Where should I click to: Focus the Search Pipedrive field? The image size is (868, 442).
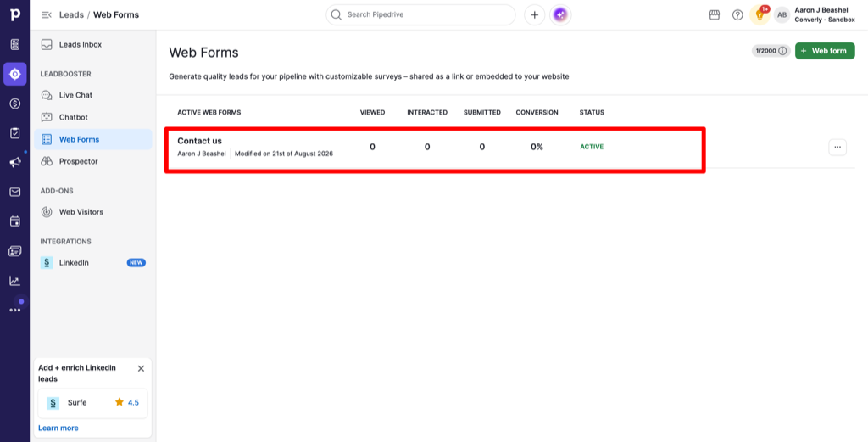point(420,15)
